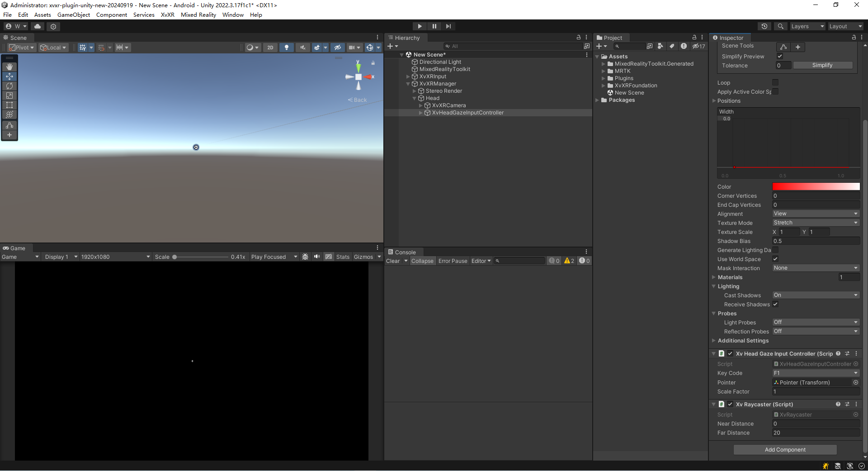Open the XvXR menu
The image size is (868, 471).
pos(167,14)
